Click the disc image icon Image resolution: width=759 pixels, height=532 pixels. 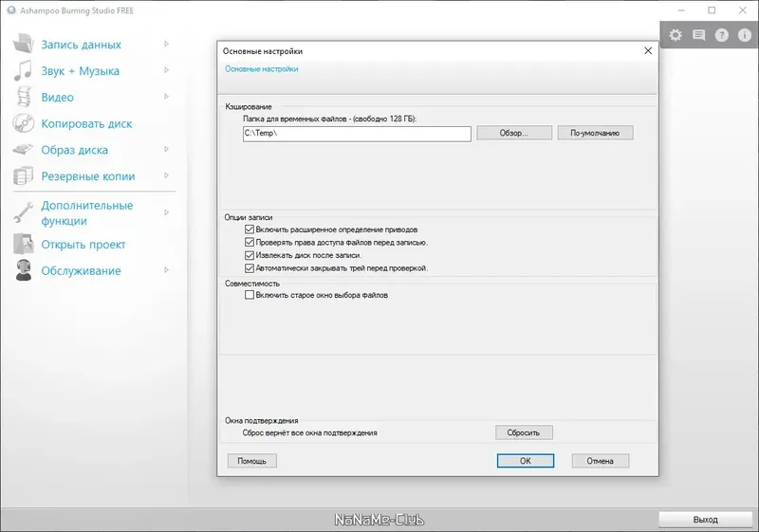pyautogui.click(x=23, y=150)
